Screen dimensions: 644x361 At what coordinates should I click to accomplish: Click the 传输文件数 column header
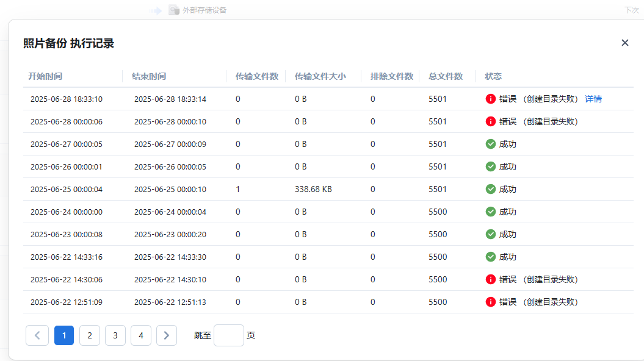(257, 76)
